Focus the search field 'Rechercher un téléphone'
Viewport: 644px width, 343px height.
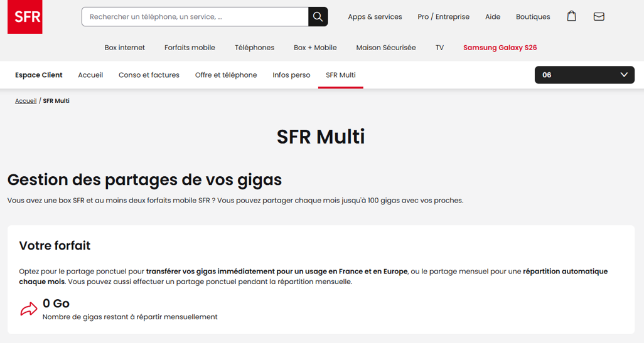(195, 17)
